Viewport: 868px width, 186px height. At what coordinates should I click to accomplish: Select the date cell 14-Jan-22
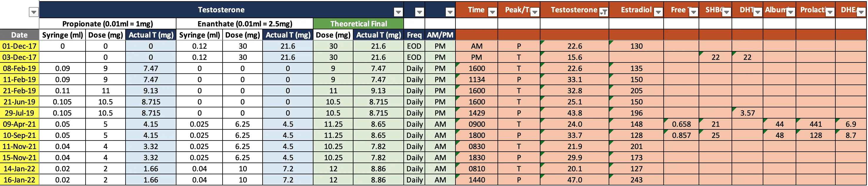click(x=19, y=168)
